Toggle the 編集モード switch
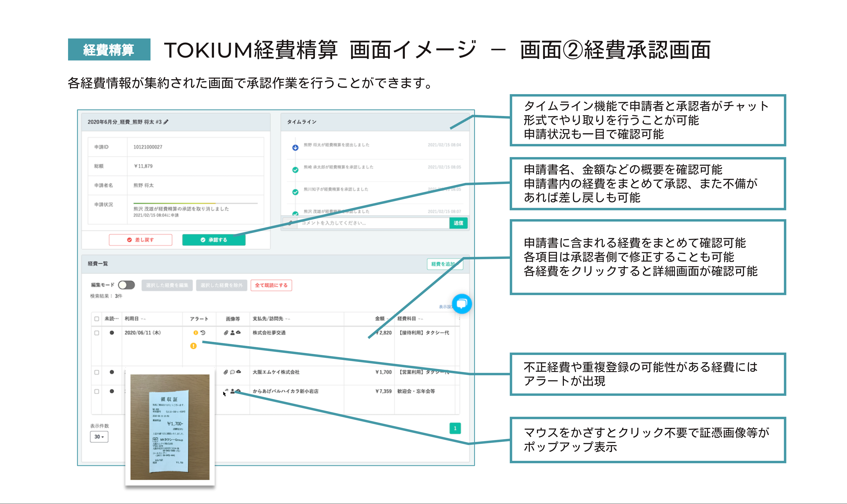The width and height of the screenshot is (847, 504). (126, 285)
